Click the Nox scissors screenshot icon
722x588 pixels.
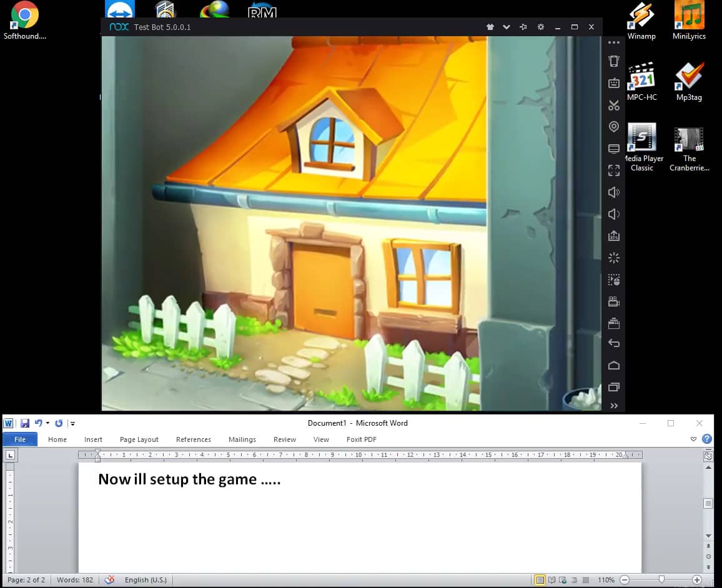pos(613,105)
